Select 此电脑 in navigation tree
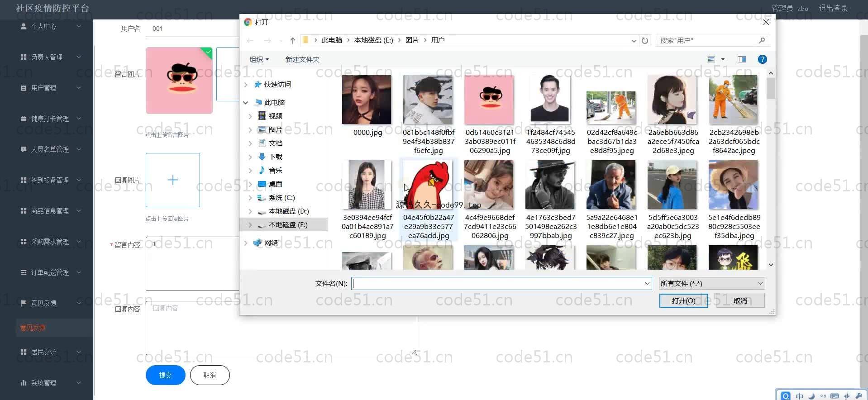868x400 pixels. point(274,103)
